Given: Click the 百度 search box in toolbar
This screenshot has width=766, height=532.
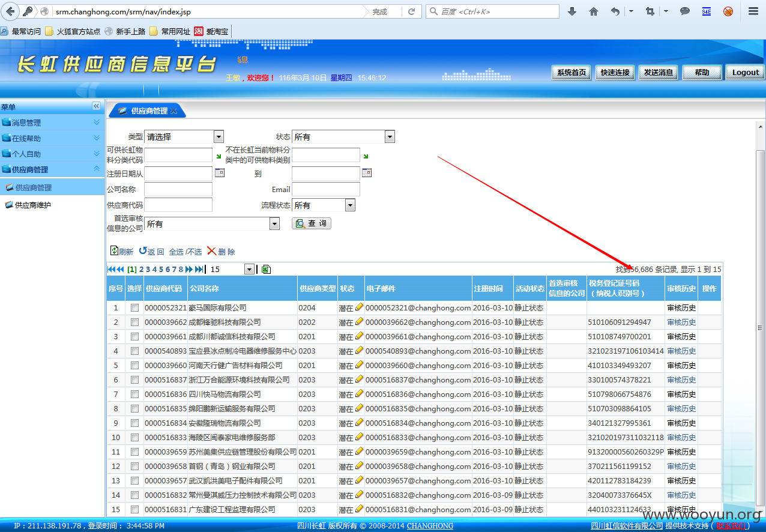Looking at the screenshot, I should click(492, 11).
